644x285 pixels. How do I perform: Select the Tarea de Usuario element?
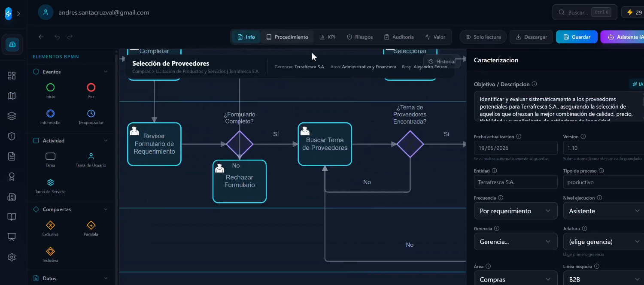[91, 160]
